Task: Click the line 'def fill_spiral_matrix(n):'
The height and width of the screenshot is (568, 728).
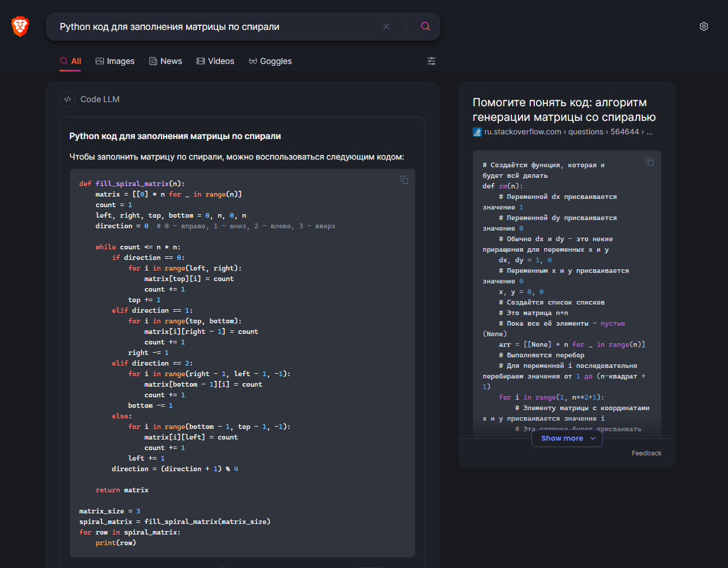Action: [x=132, y=184]
